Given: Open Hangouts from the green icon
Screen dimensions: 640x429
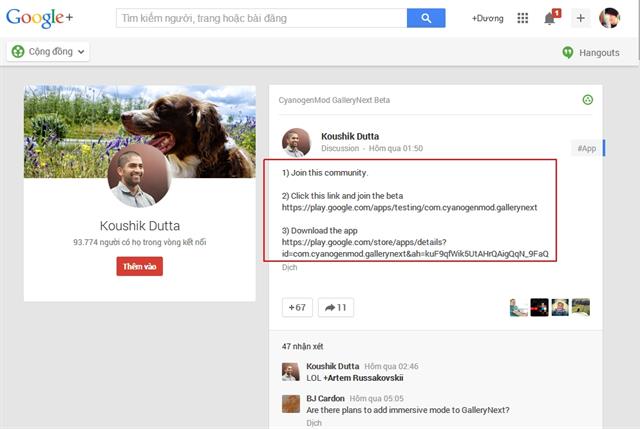Looking at the screenshot, I should 568,52.
